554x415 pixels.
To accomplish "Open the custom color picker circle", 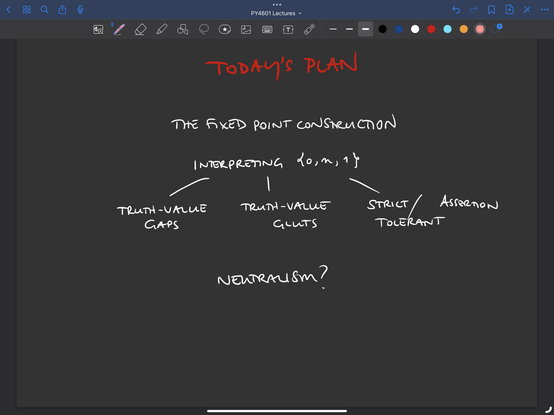I will point(496,28).
